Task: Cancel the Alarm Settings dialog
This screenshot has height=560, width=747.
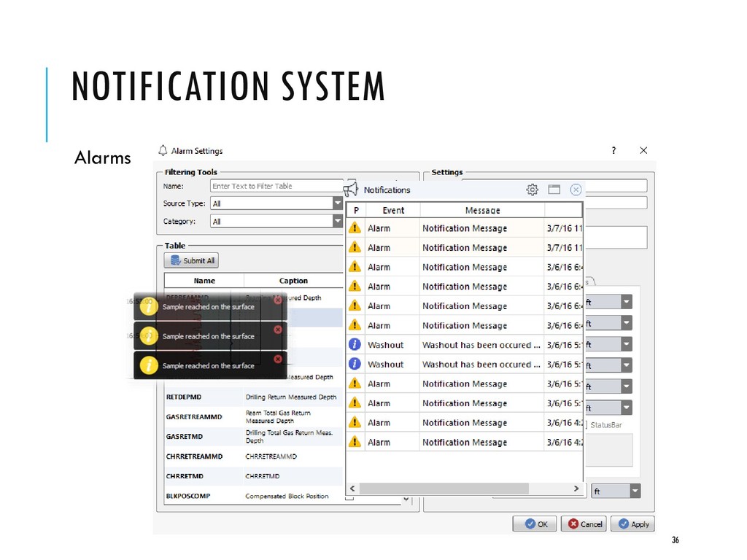Action: pos(583,524)
